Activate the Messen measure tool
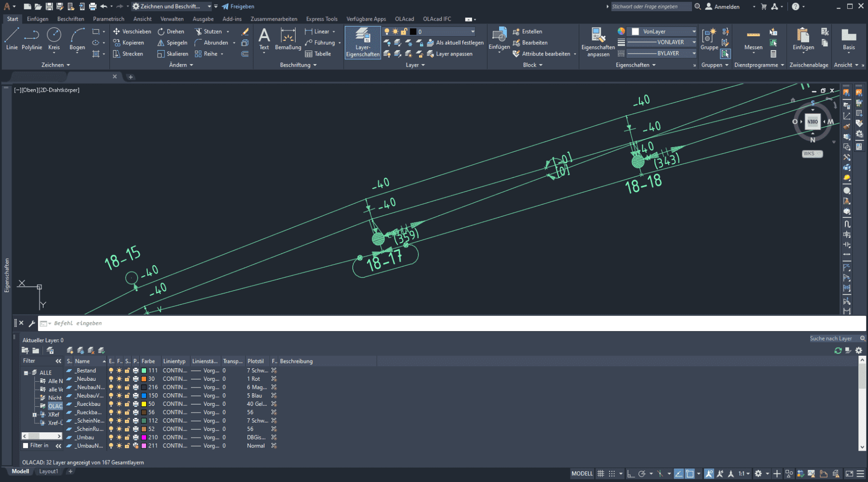Image resolution: width=868 pixels, height=482 pixels. pyautogui.click(x=753, y=39)
